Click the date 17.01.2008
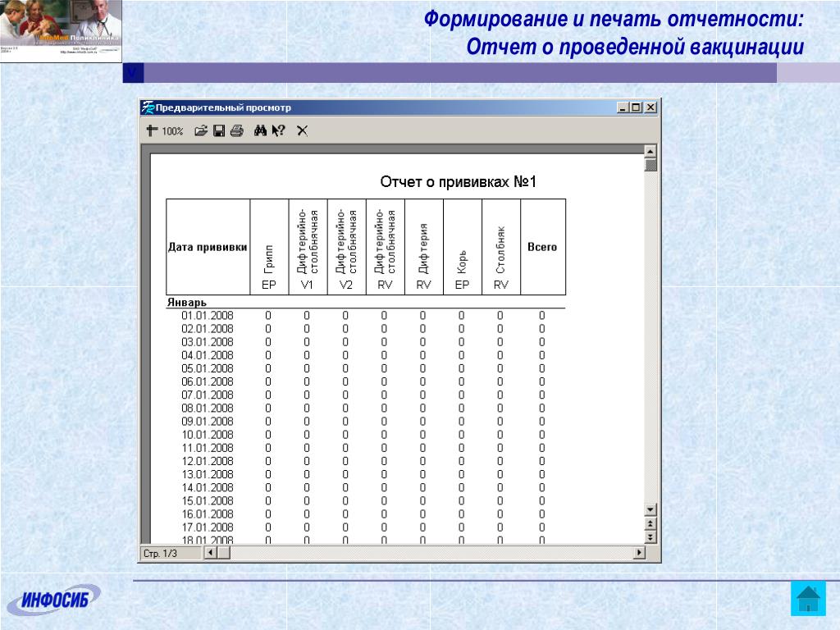This screenshot has height=630, width=840. tap(208, 527)
